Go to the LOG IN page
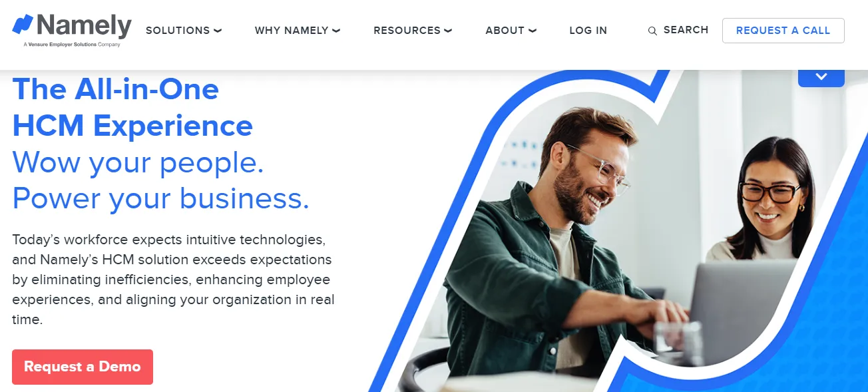 (x=588, y=31)
